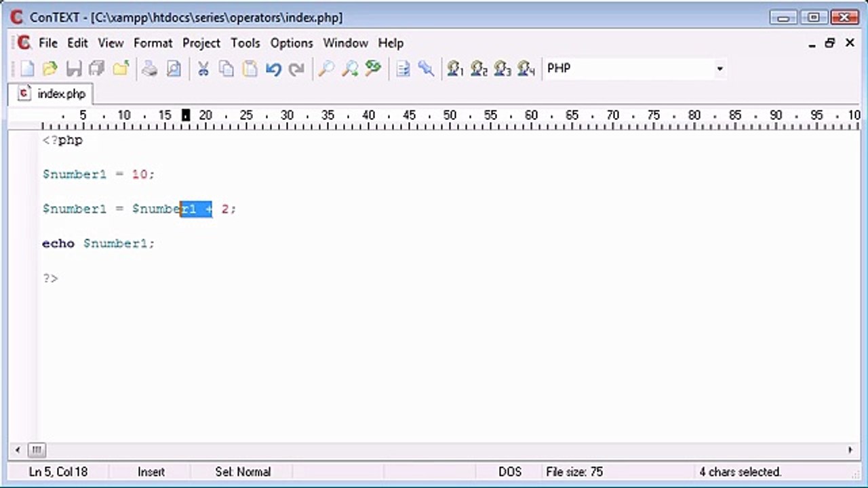Click the horizontal scrollbar right arrow
The height and width of the screenshot is (488, 868).
(x=850, y=449)
